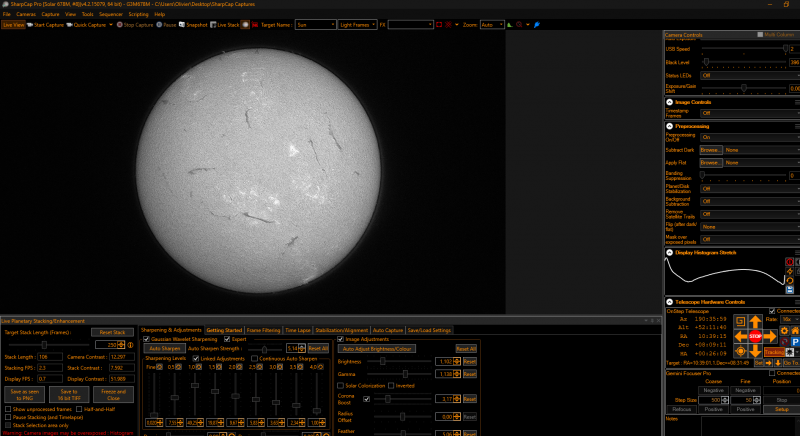The width and height of the screenshot is (800, 436).
Task: Open the FX effects dropdown
Action: pos(410,24)
